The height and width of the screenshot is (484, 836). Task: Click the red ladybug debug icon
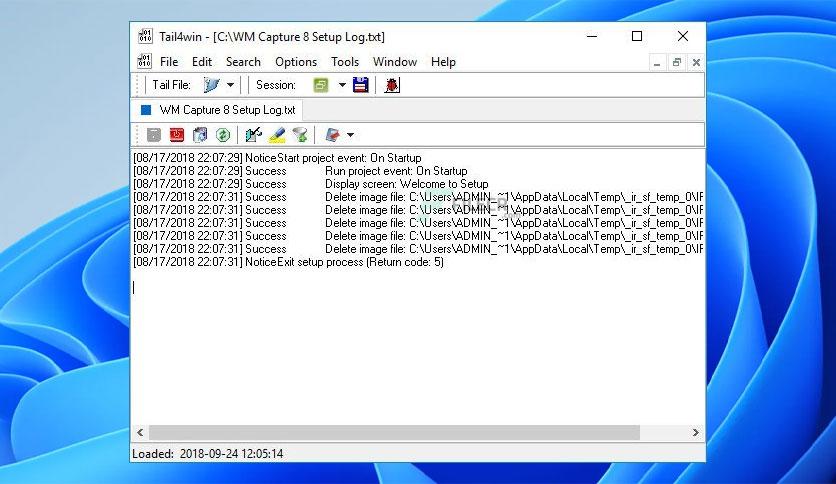point(392,85)
